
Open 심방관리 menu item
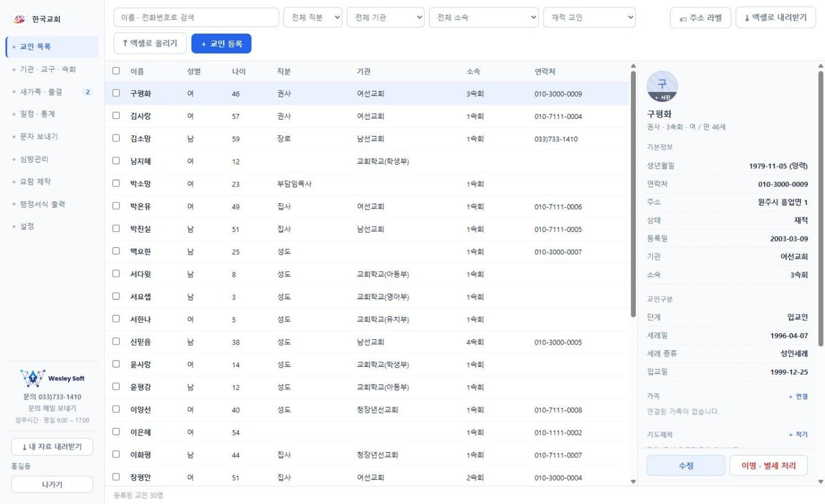[52, 159]
